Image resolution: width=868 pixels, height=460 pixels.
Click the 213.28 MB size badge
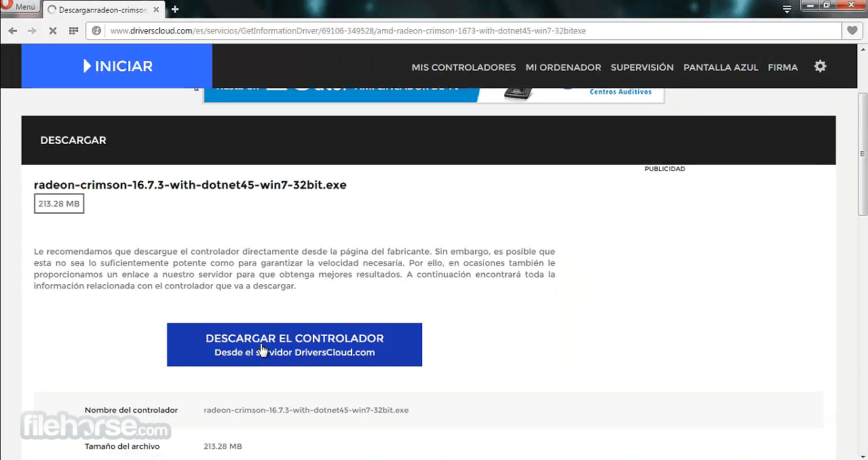(59, 204)
